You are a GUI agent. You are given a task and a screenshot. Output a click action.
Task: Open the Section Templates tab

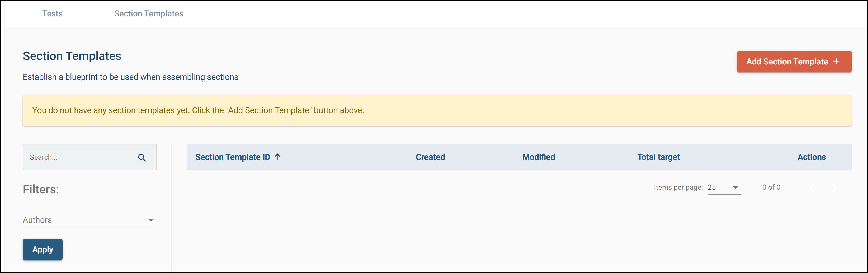(x=149, y=13)
